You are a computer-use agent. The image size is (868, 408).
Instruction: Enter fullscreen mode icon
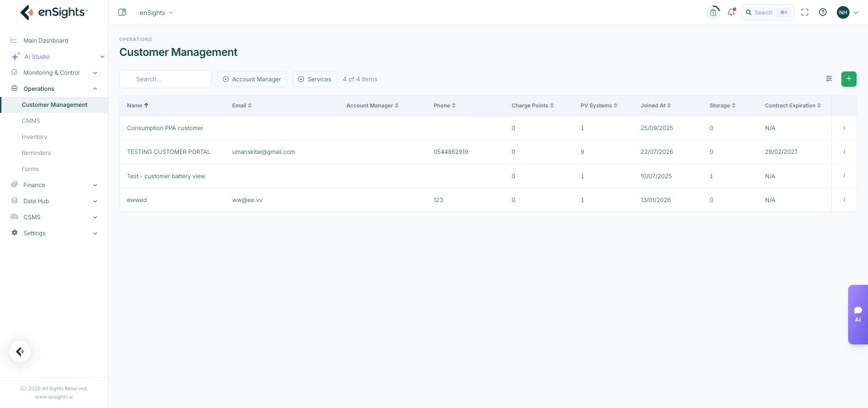click(x=805, y=12)
